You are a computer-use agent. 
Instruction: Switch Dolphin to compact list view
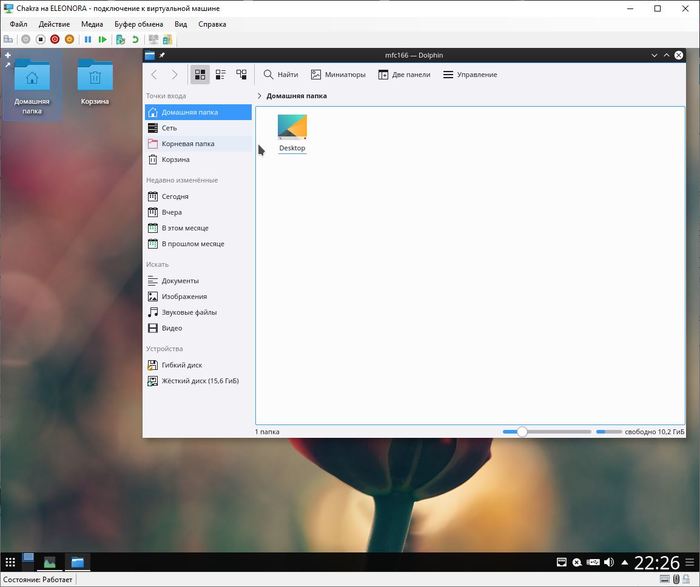coord(221,74)
